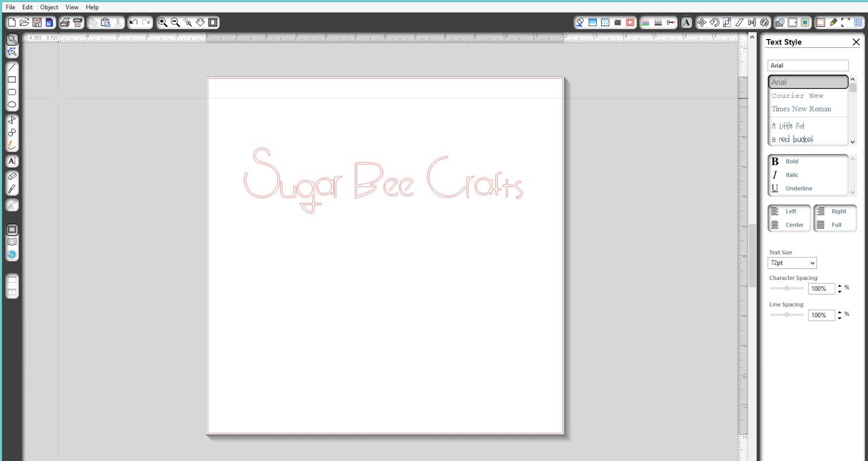Image resolution: width=868 pixels, height=461 pixels.
Task: Show the Library book icon
Action: tap(12, 242)
